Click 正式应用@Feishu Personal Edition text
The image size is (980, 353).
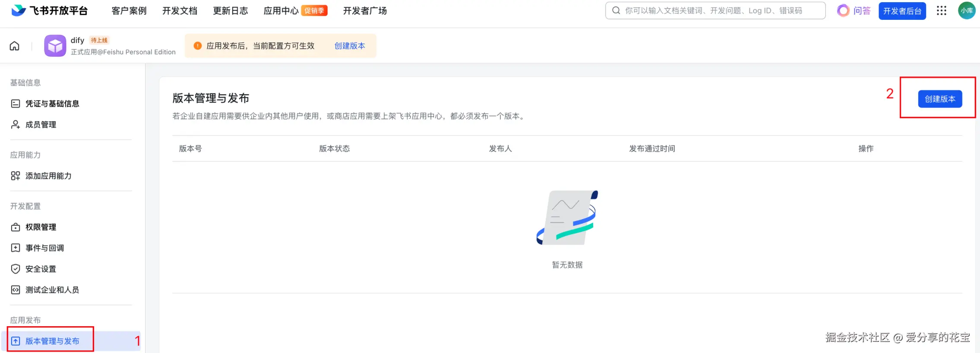pos(123,52)
